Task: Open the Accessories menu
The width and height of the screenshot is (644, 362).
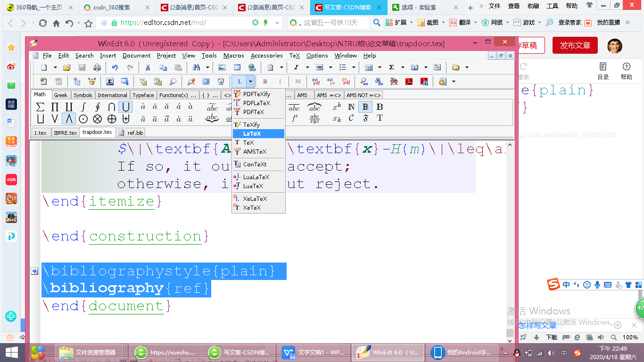Action: click(x=266, y=55)
